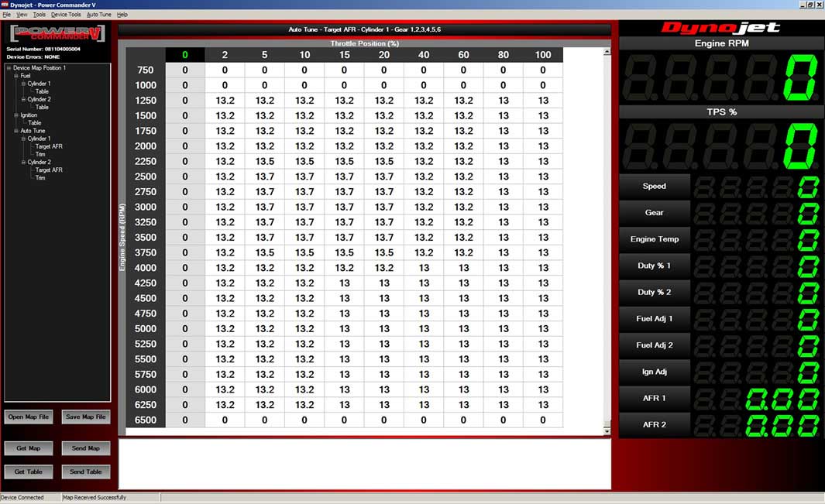Click the Duty % 1 gauge label
Screen dimensions: 825x504
tap(655, 266)
